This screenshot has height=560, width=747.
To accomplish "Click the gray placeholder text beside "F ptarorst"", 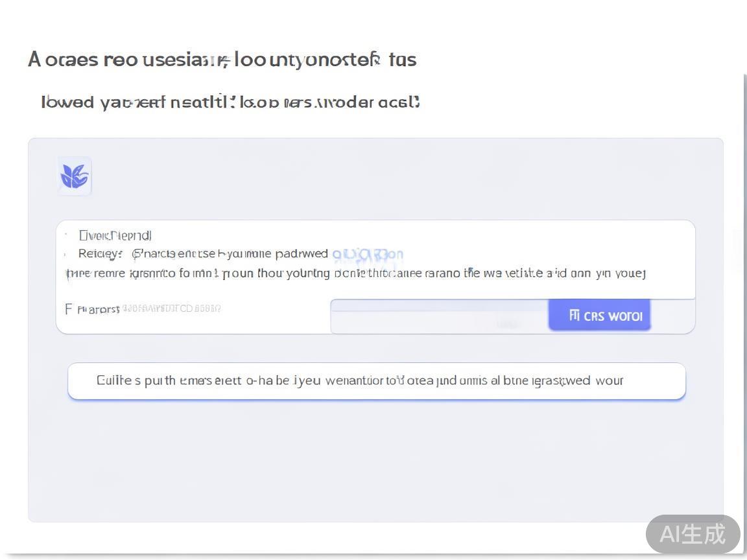I will pyautogui.click(x=172, y=309).
